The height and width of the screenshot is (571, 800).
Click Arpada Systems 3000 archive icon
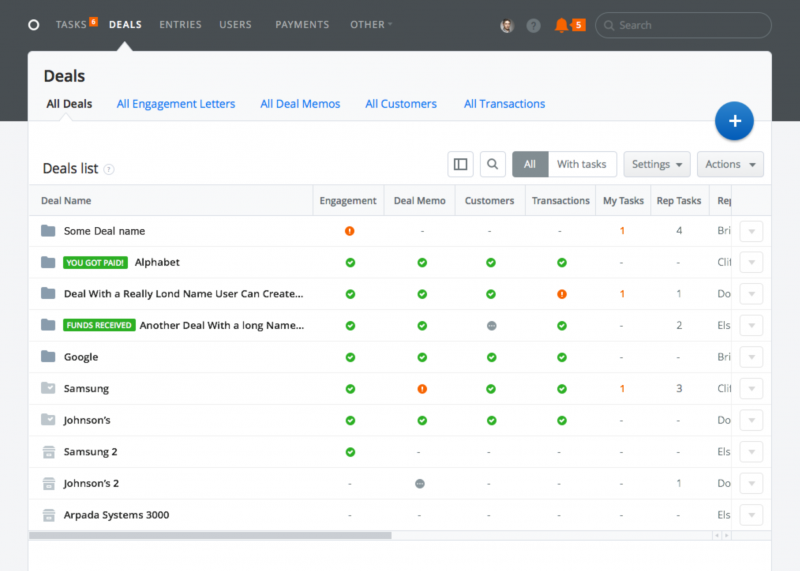point(48,515)
